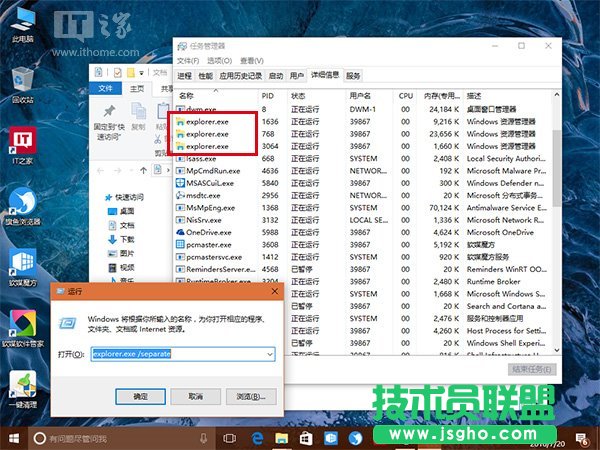Sort the list by PID column
Screen dimensions: 600x450
pos(272,96)
